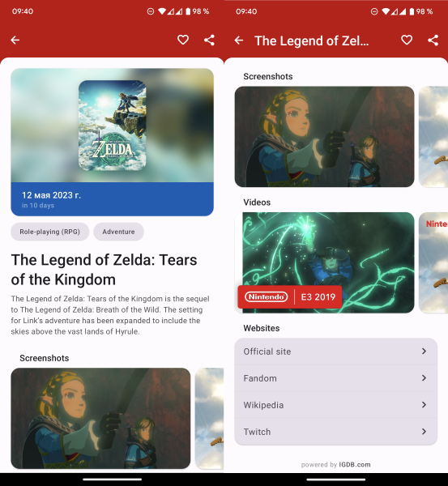Image resolution: width=448 pixels, height=486 pixels.
Task: Open the Official site link
Action: click(x=335, y=352)
